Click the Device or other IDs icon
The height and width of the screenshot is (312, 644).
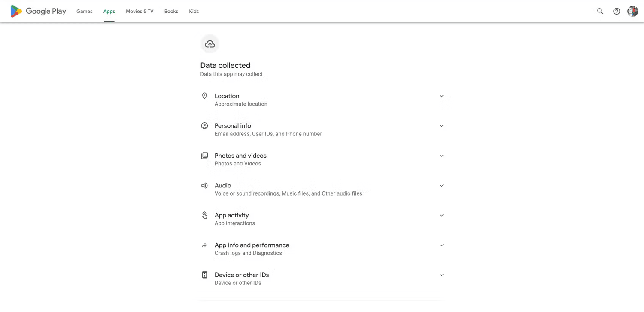click(204, 275)
